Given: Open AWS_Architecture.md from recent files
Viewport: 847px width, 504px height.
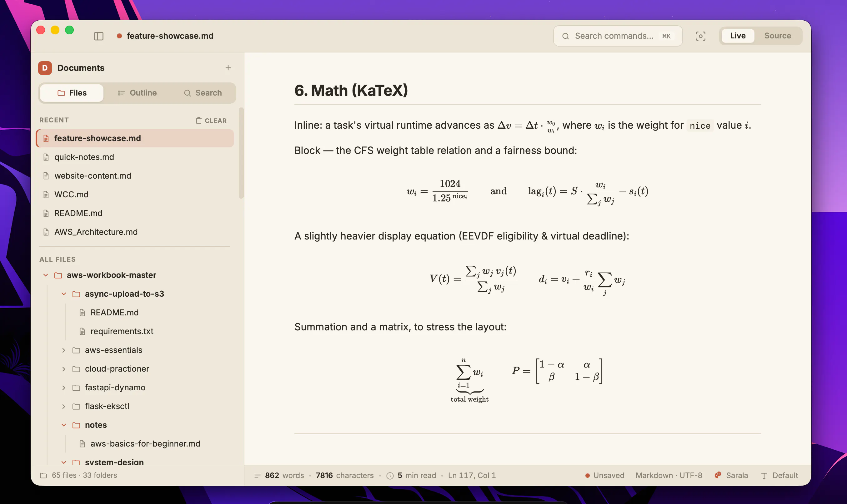Looking at the screenshot, I should [135, 232].
